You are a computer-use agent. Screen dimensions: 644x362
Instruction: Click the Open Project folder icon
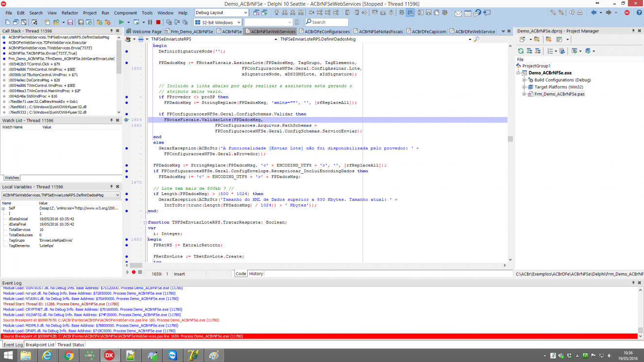pyautogui.click(x=56, y=22)
